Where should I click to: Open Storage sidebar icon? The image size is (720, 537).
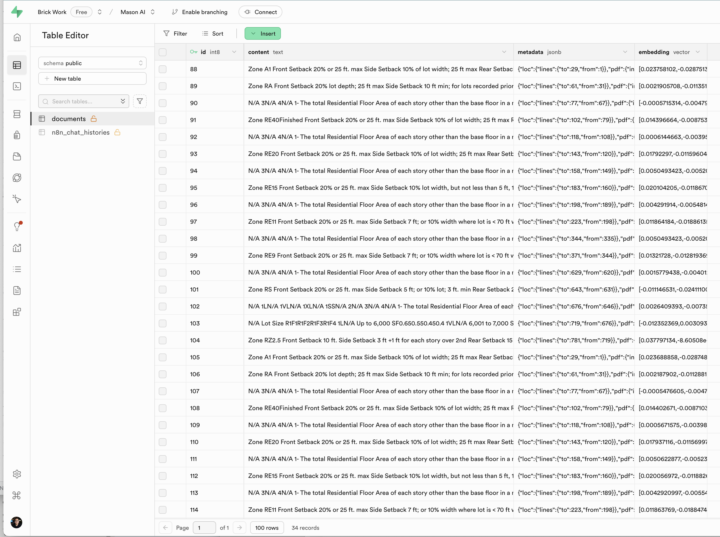17,157
